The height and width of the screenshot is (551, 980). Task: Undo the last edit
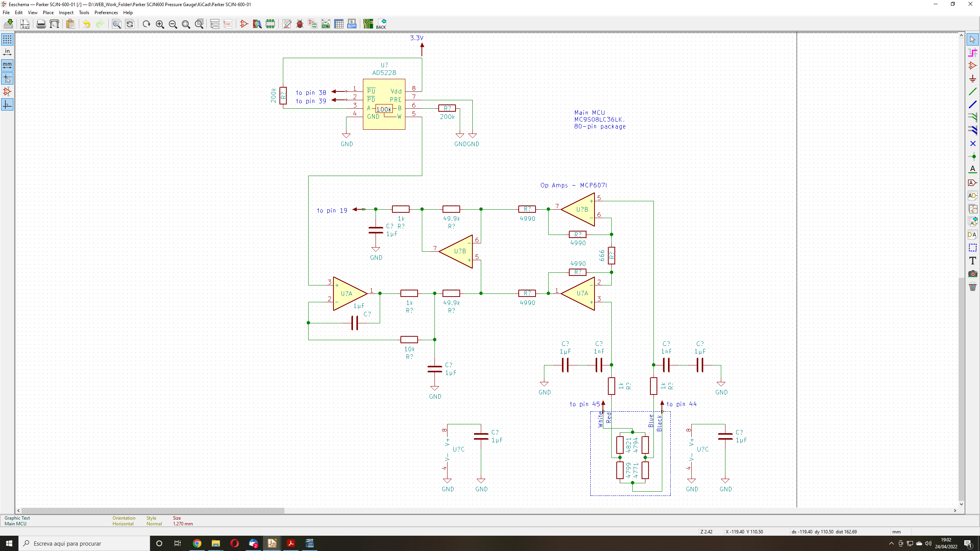click(x=87, y=24)
